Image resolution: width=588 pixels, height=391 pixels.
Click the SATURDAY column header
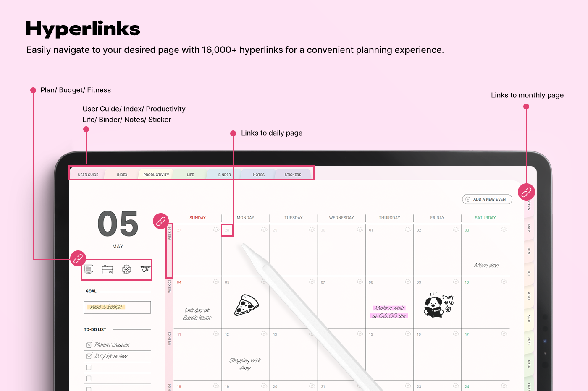coord(485,218)
